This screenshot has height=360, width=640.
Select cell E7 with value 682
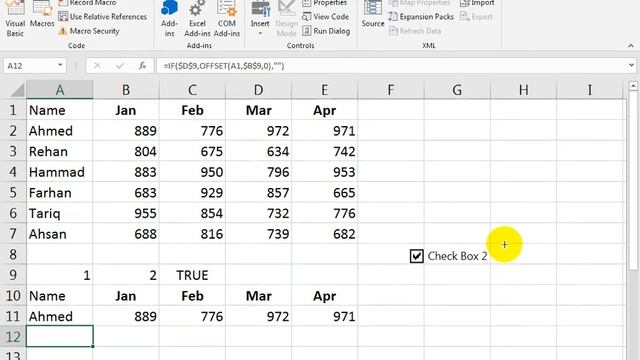coord(324,234)
